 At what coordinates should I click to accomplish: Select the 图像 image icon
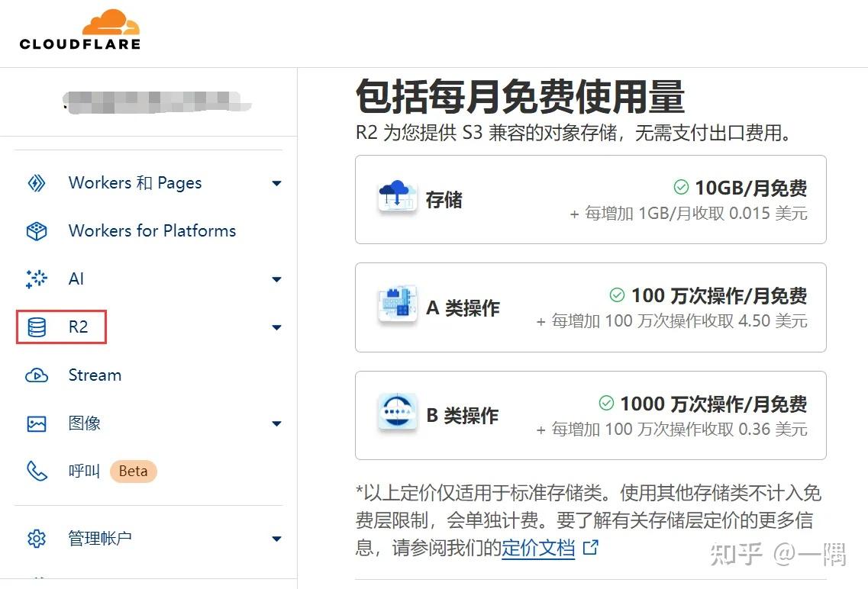36,423
